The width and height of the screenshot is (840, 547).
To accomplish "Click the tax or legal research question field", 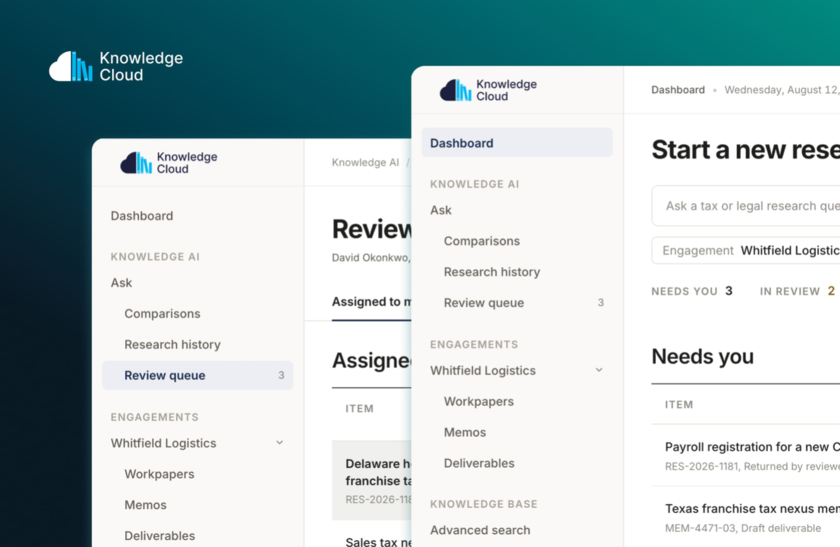I will (746, 206).
